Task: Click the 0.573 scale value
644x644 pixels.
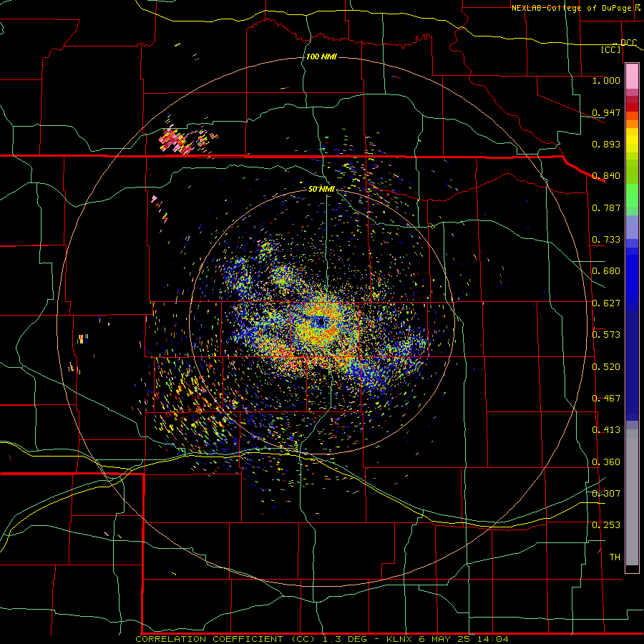Action: pyautogui.click(x=606, y=335)
